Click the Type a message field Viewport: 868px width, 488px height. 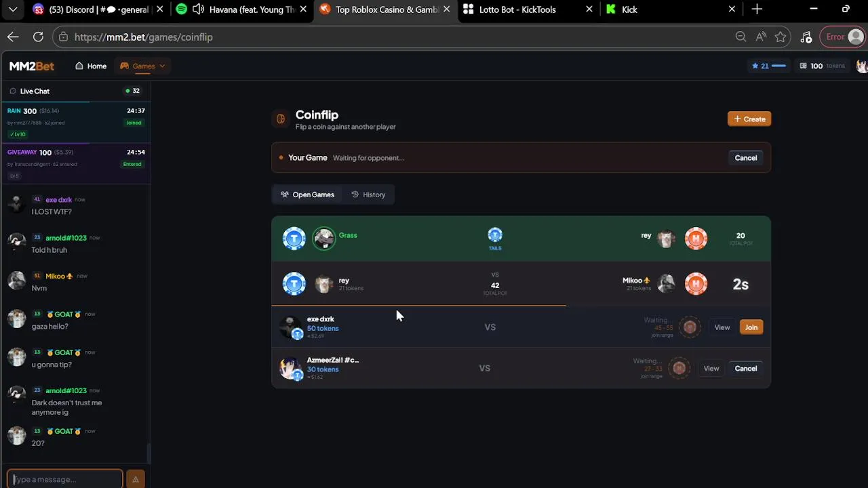65,479
